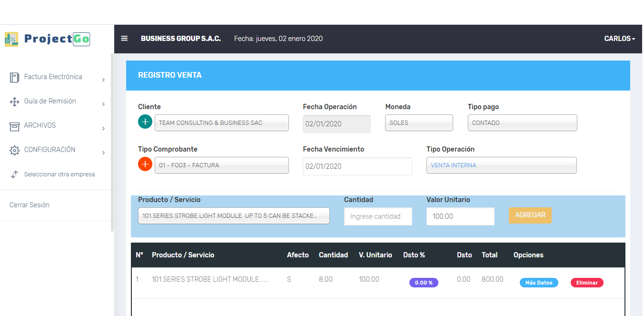Screen dimensions: 644x316
Task: Click the blue Más Datos button
Action: coord(539,283)
